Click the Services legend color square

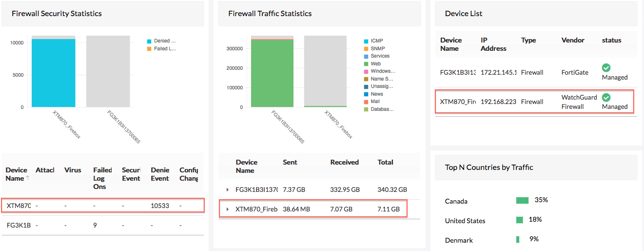[x=366, y=56]
